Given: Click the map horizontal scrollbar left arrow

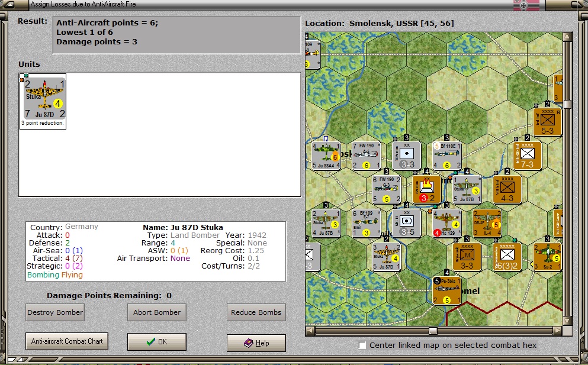Looking at the screenshot, I should (310, 331).
